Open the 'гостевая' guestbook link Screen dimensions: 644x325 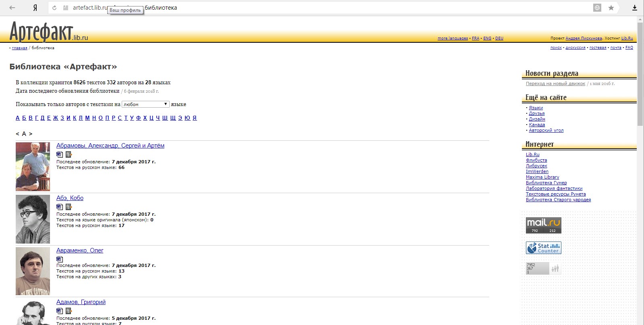tap(598, 48)
